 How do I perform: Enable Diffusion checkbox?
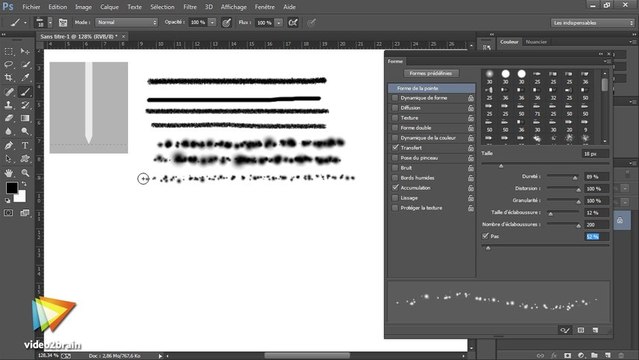point(394,108)
